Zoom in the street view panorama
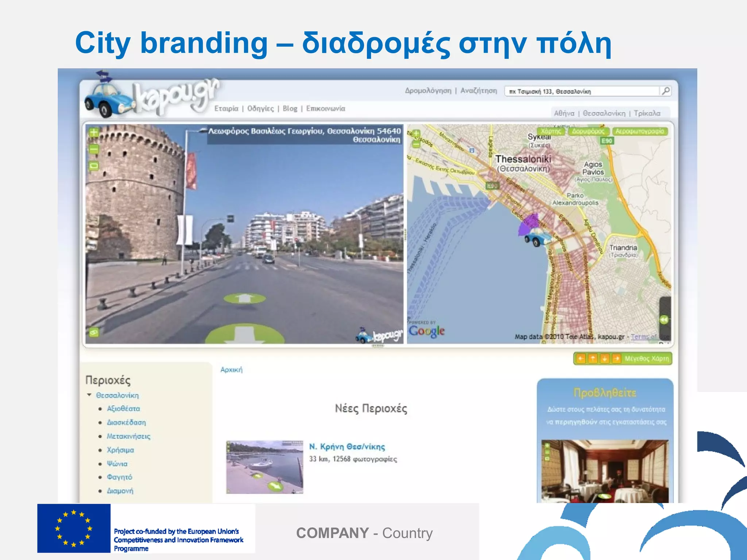 coord(94,132)
